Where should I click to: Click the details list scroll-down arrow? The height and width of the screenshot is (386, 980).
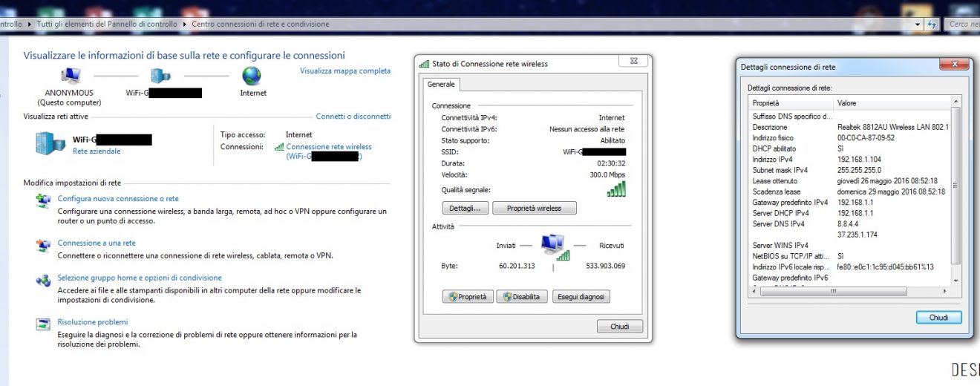coord(955,281)
